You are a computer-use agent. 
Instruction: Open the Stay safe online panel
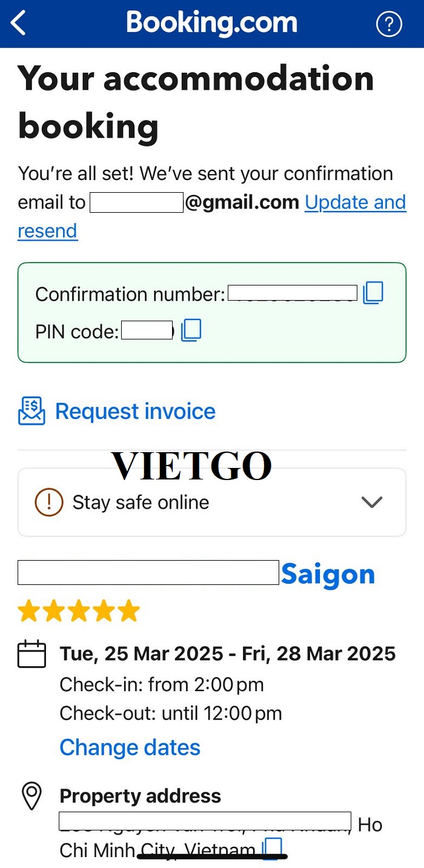coord(212,502)
